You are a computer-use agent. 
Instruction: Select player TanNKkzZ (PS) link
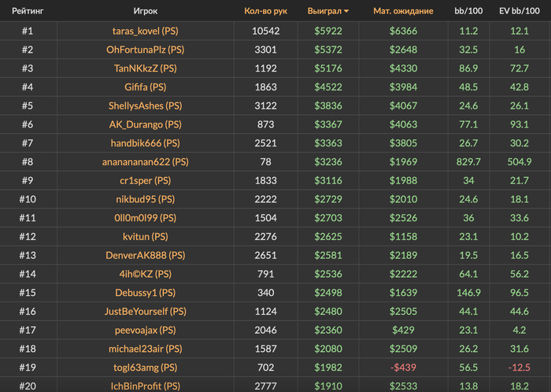click(146, 68)
